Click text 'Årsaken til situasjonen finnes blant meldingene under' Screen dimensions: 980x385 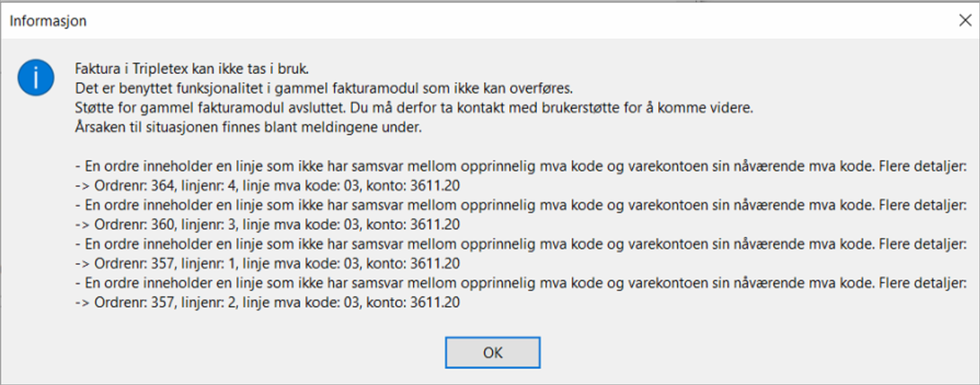point(248,127)
